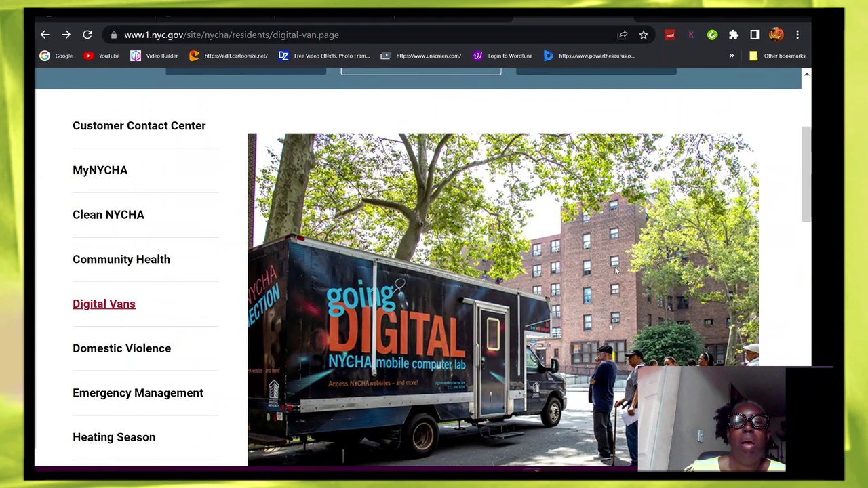868x488 pixels.
Task: Open the Other bookmarks folder
Action: coord(777,56)
